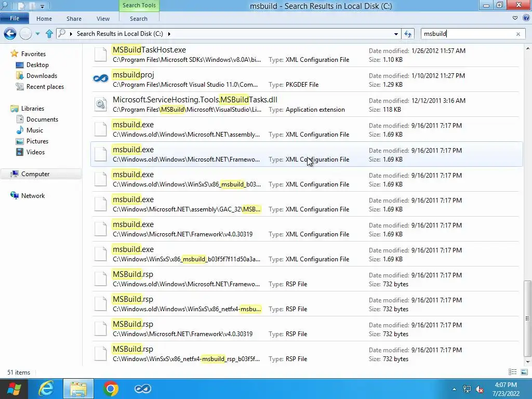This screenshot has height=399, width=532.
Task: Launch Google Chrome from taskbar
Action: click(x=111, y=389)
